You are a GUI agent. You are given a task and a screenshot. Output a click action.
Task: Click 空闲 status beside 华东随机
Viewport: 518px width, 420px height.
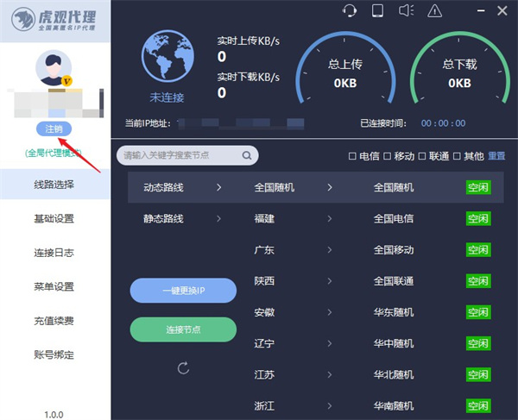point(478,312)
